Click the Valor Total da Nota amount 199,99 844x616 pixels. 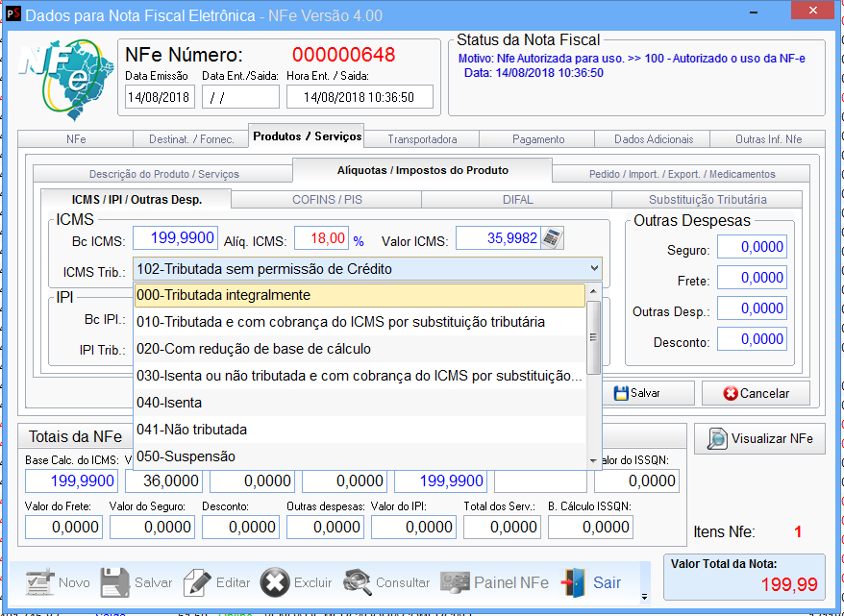(x=789, y=583)
